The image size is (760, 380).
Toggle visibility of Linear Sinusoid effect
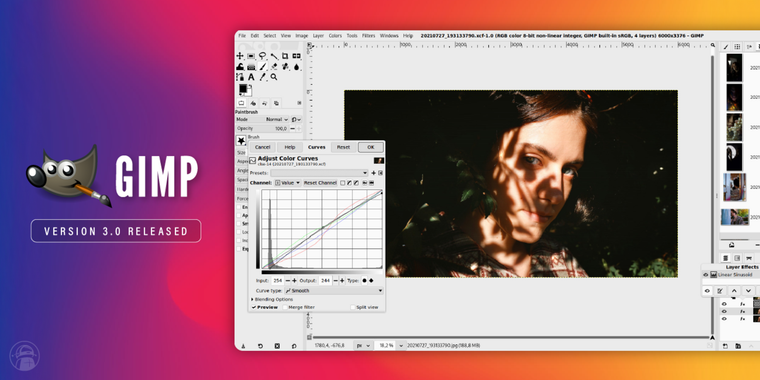pyautogui.click(x=706, y=275)
